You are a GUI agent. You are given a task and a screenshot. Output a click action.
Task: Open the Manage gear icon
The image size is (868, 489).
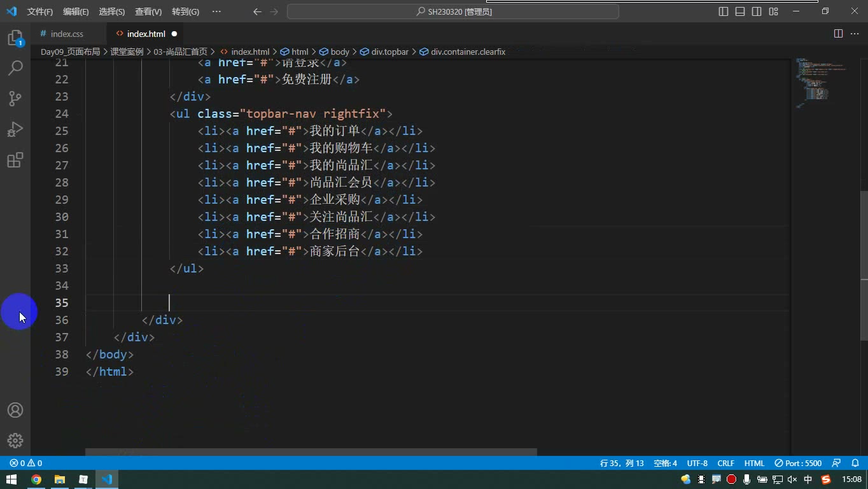pos(15,441)
